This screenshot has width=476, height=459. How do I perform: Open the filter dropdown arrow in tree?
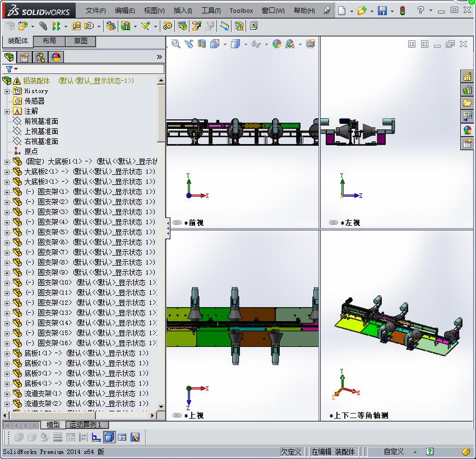16,69
